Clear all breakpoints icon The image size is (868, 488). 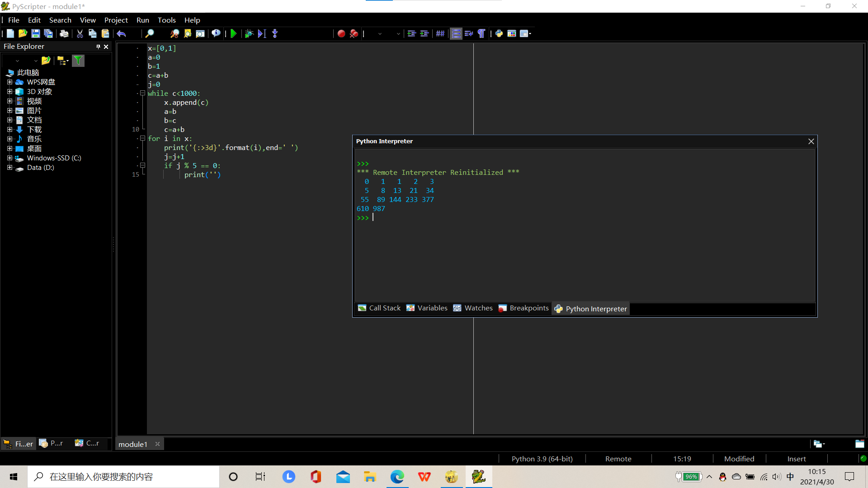(x=354, y=33)
